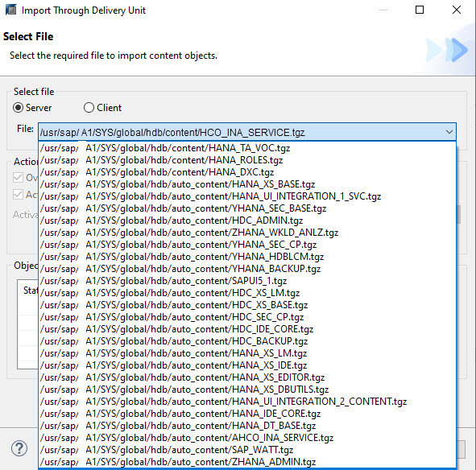The width and height of the screenshot is (476, 470).
Task: Select HANA_DT_BASE.tgz in the list
Action: click(247, 426)
